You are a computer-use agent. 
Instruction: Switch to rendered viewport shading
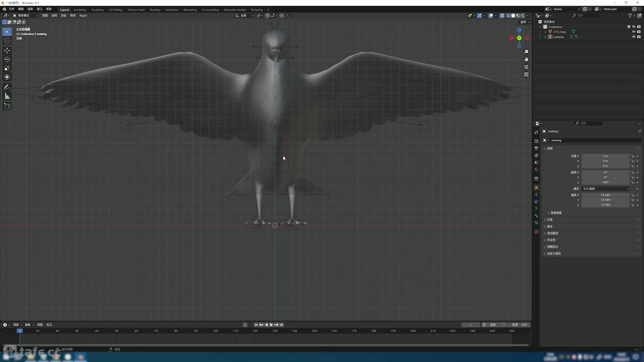[523, 15]
